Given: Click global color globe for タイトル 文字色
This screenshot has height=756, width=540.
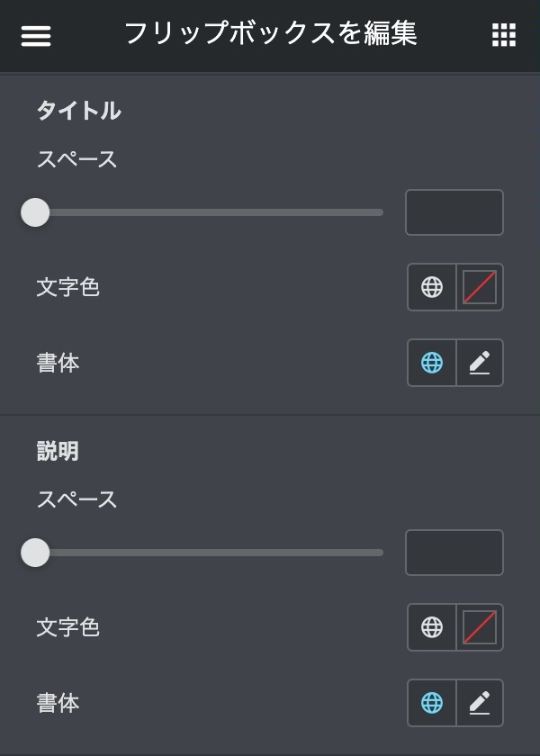Looking at the screenshot, I should click(432, 287).
